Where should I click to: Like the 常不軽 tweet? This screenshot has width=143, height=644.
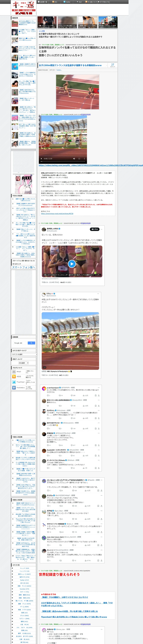click(73, 519)
